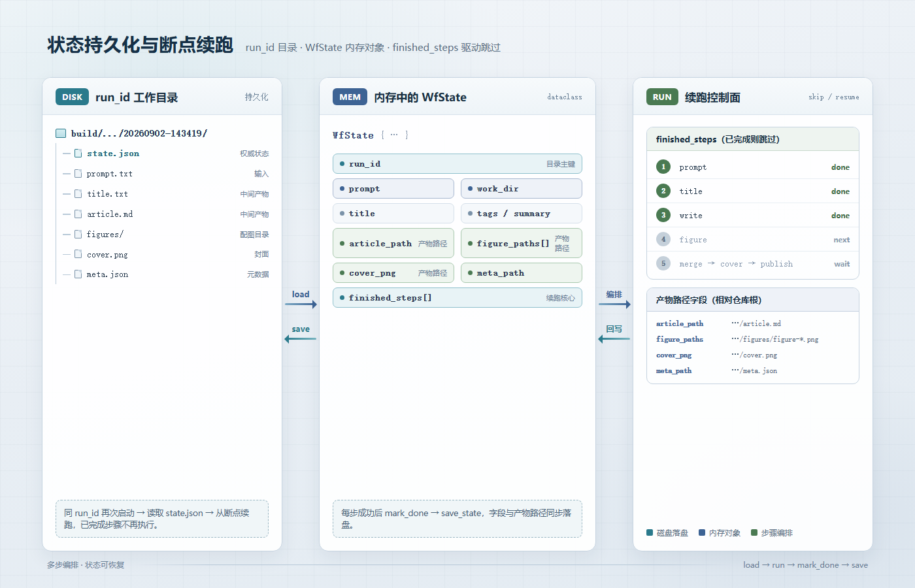
Task: Click the 步骤编排 legend color square
Action: click(x=754, y=532)
